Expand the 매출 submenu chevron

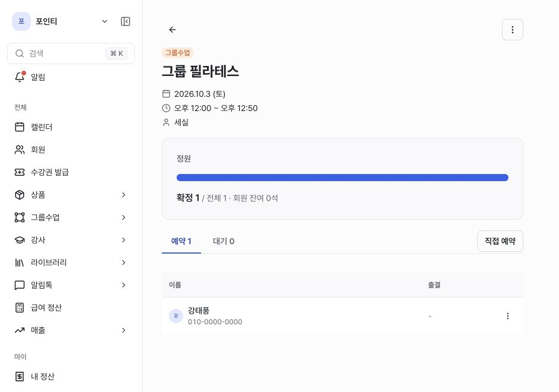tap(123, 330)
